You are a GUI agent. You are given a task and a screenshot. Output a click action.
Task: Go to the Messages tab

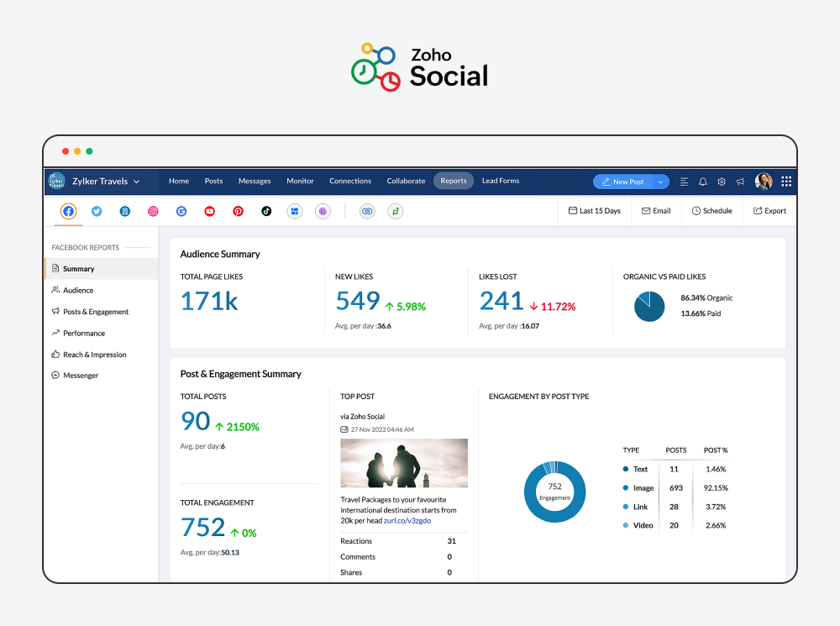pyautogui.click(x=255, y=181)
